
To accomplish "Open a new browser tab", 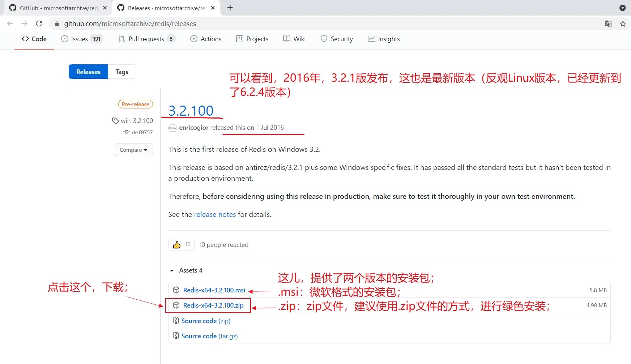I will tap(230, 8).
